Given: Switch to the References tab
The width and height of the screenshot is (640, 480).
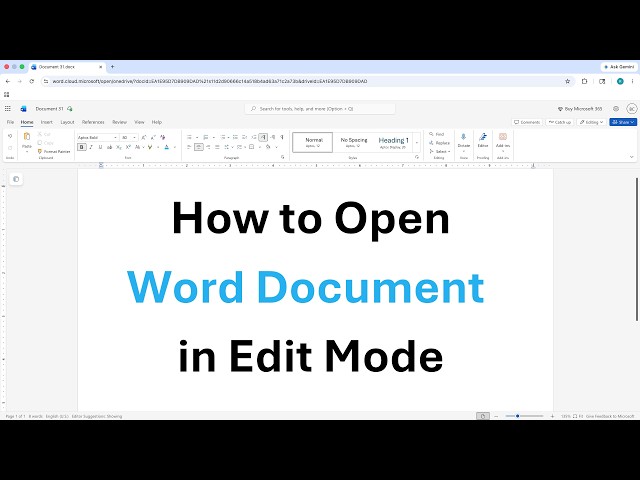Looking at the screenshot, I should click(93, 122).
